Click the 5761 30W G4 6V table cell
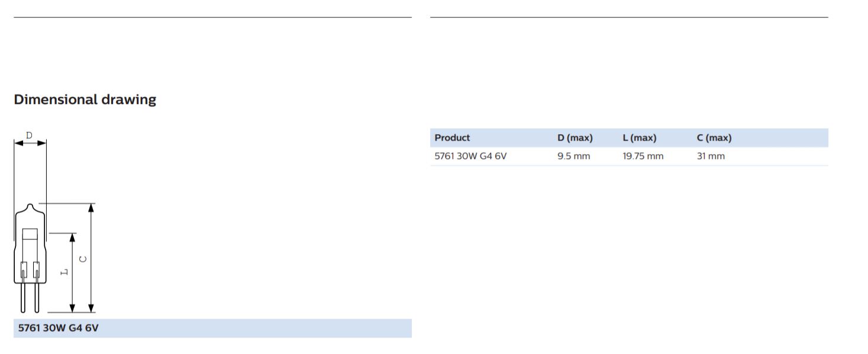 [x=470, y=157]
